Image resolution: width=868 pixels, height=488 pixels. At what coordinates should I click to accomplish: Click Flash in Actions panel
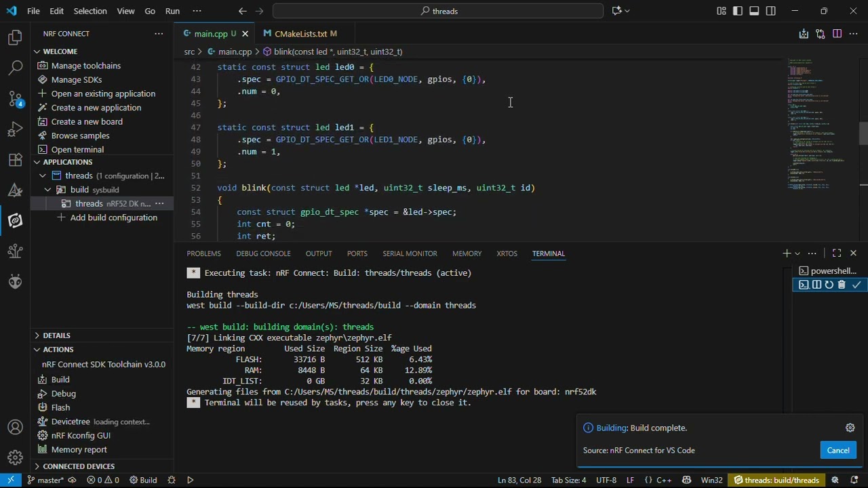pyautogui.click(x=60, y=407)
